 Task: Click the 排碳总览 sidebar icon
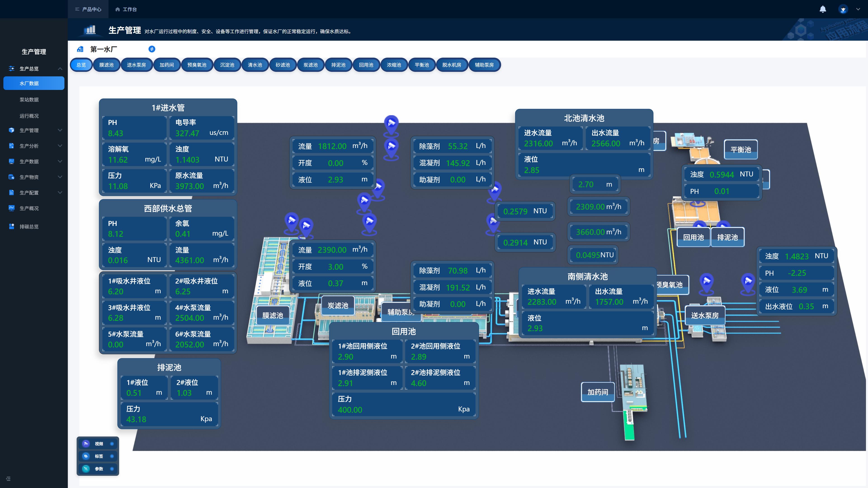pyautogui.click(x=12, y=226)
